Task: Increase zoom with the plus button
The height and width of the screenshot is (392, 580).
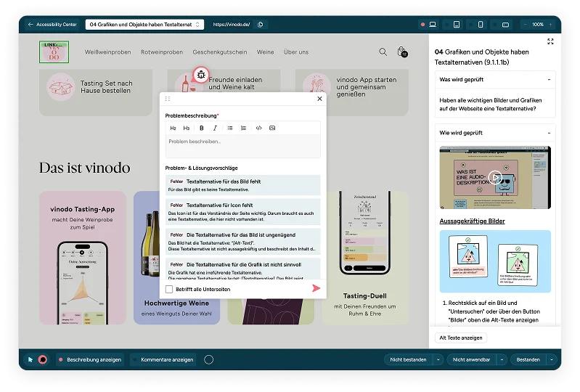Action: (550, 25)
